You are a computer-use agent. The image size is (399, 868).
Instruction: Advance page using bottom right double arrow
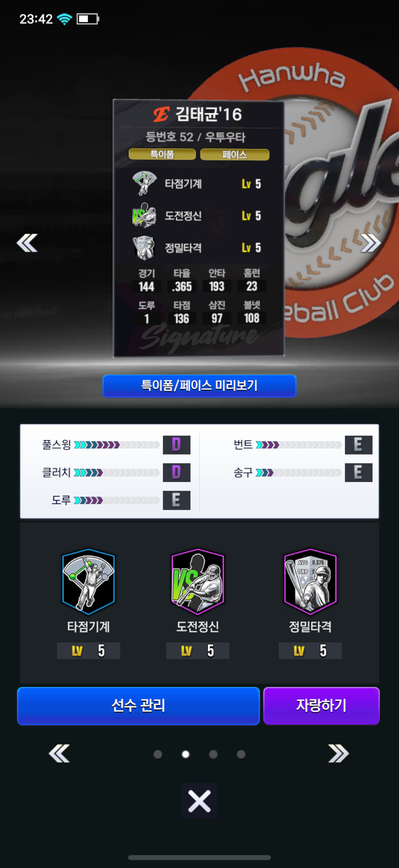pyautogui.click(x=339, y=753)
